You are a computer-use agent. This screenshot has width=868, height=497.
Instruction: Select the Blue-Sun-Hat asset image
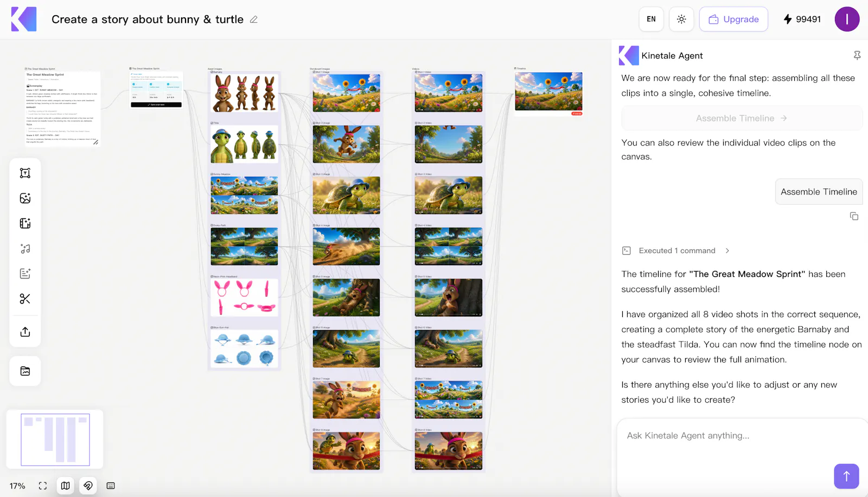coord(244,348)
